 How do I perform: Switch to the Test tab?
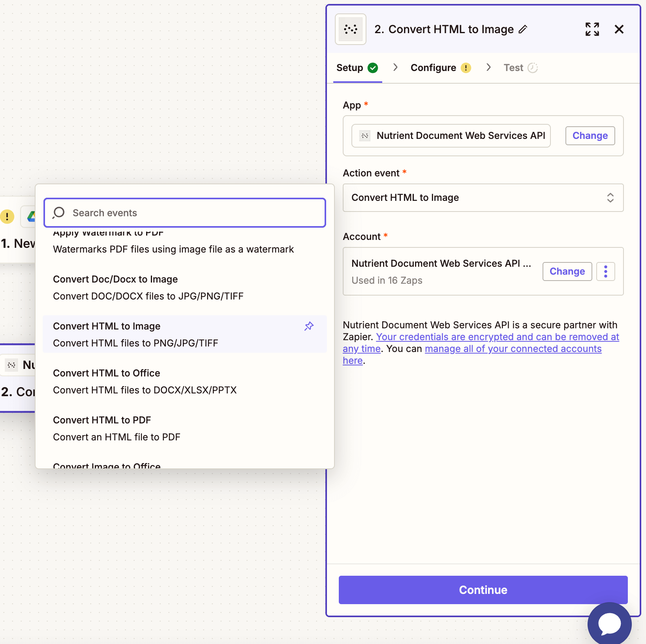tap(514, 67)
